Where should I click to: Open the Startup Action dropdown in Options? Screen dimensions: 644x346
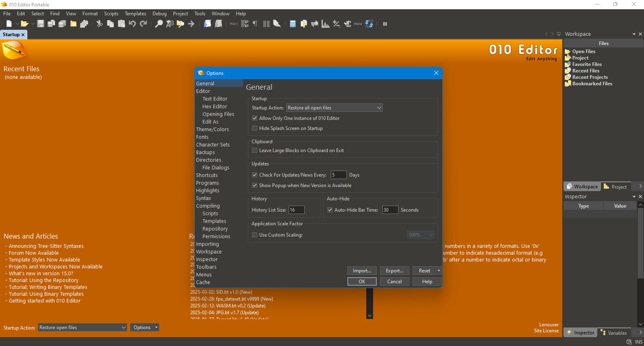pyautogui.click(x=334, y=108)
